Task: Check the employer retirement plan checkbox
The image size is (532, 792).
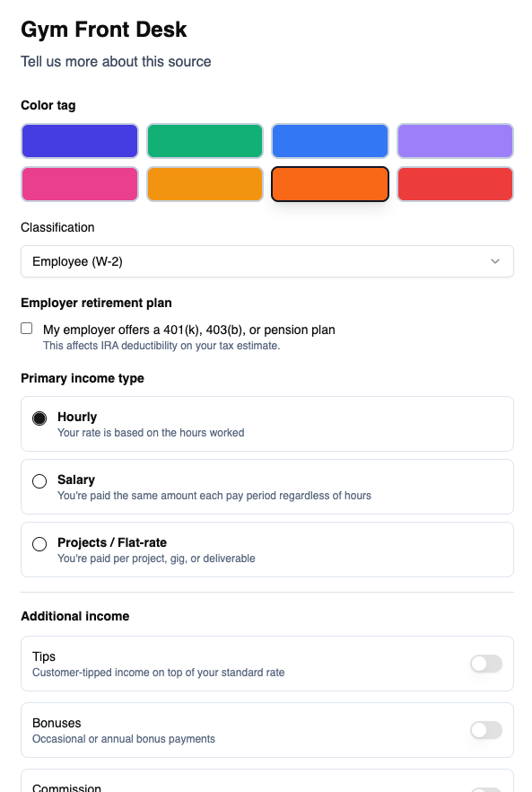Action: 27,329
